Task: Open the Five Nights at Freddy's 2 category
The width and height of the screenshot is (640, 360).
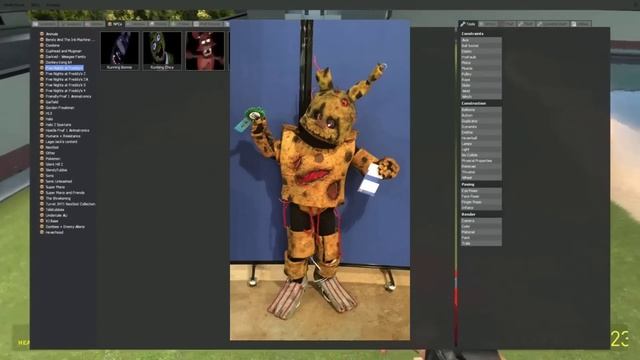Action: [x=66, y=74]
